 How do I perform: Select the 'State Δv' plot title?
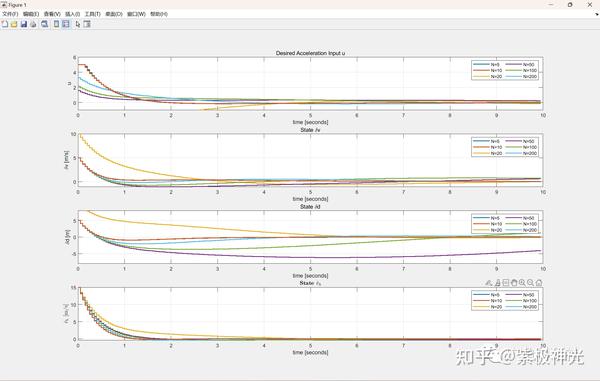coord(310,130)
